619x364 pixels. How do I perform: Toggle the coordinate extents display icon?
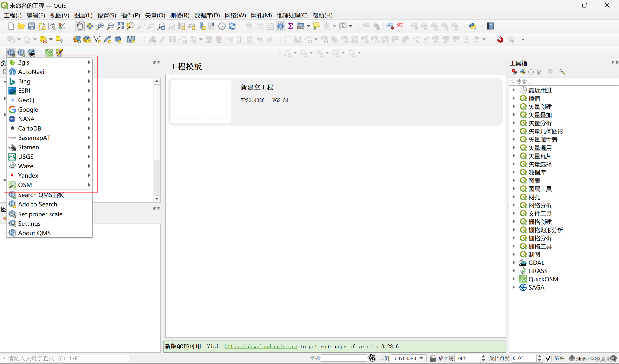click(x=372, y=358)
